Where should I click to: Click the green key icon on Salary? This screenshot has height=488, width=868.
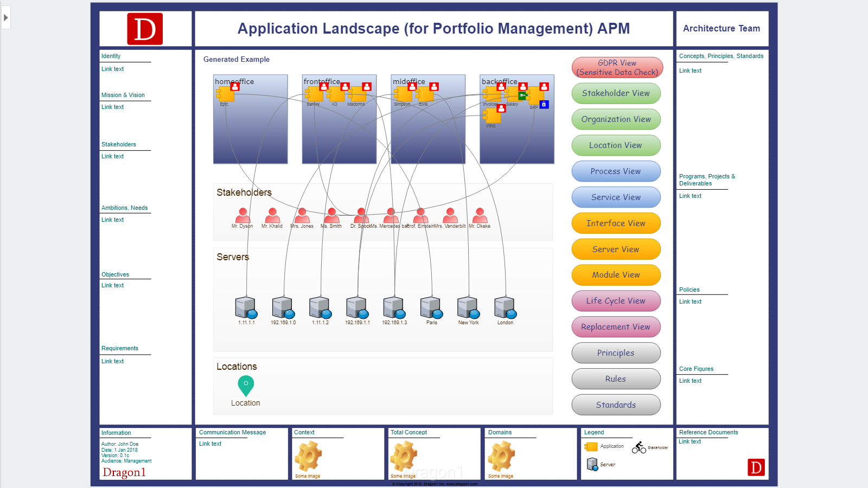[522, 95]
